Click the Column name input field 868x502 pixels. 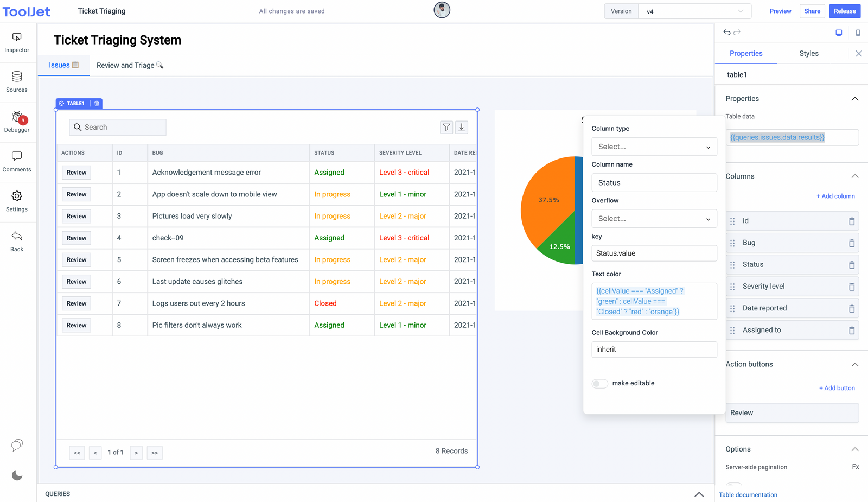coord(654,183)
